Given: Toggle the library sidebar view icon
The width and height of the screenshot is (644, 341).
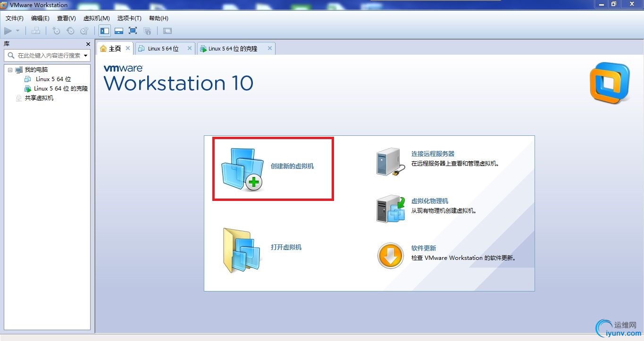Looking at the screenshot, I should 105,31.
